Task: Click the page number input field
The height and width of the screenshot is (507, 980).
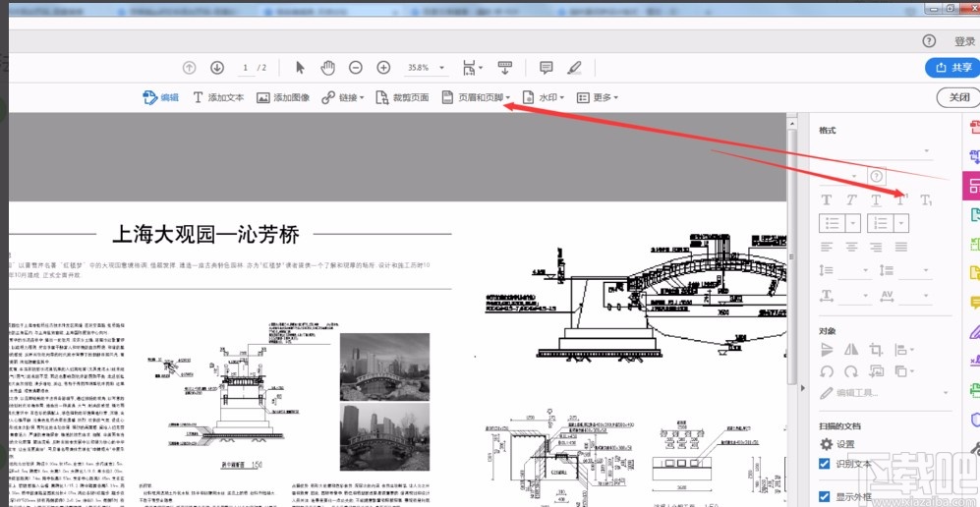Action: [246, 68]
